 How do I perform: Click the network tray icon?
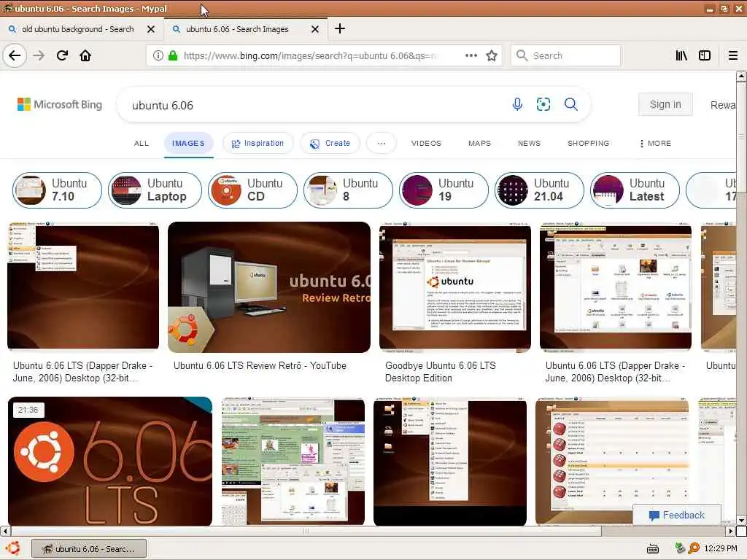point(681,548)
